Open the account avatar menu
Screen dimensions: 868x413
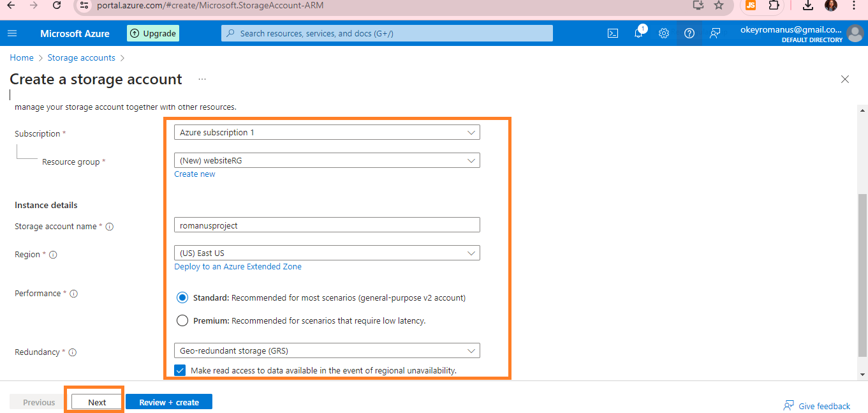coord(855,33)
